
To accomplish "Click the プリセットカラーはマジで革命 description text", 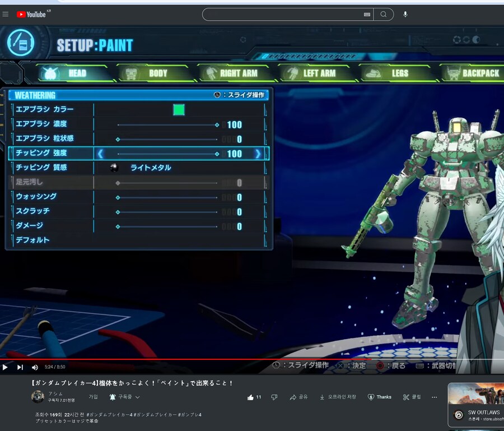I will (x=67, y=421).
